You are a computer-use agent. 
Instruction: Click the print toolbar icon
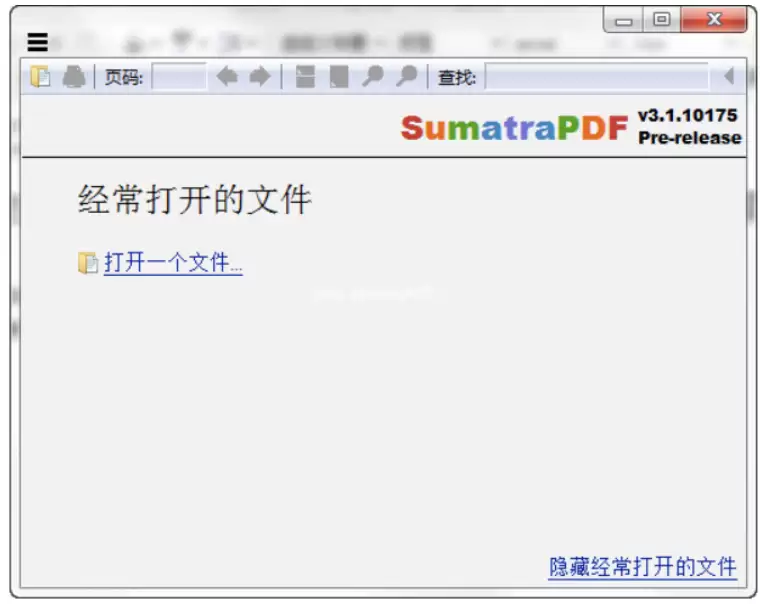(74, 77)
